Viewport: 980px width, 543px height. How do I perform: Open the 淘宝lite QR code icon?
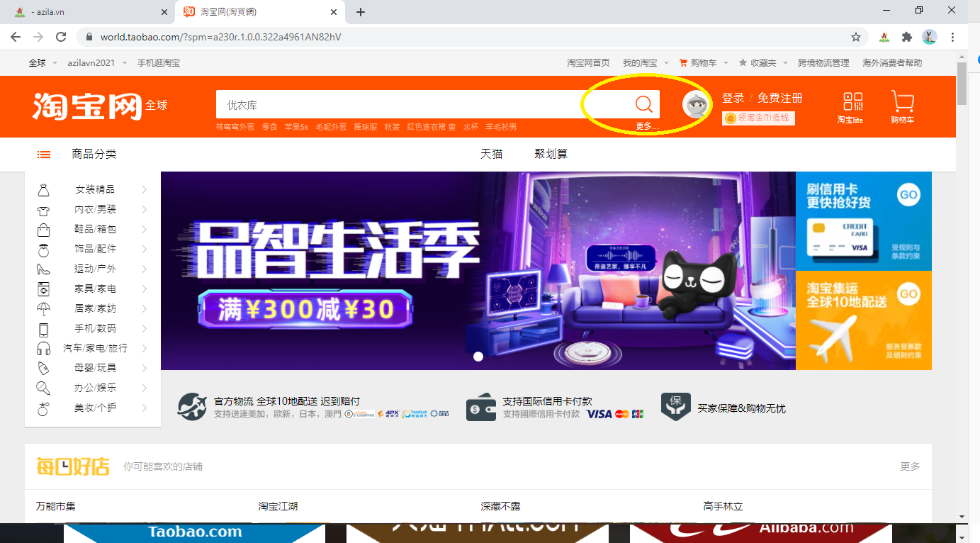coord(853,101)
